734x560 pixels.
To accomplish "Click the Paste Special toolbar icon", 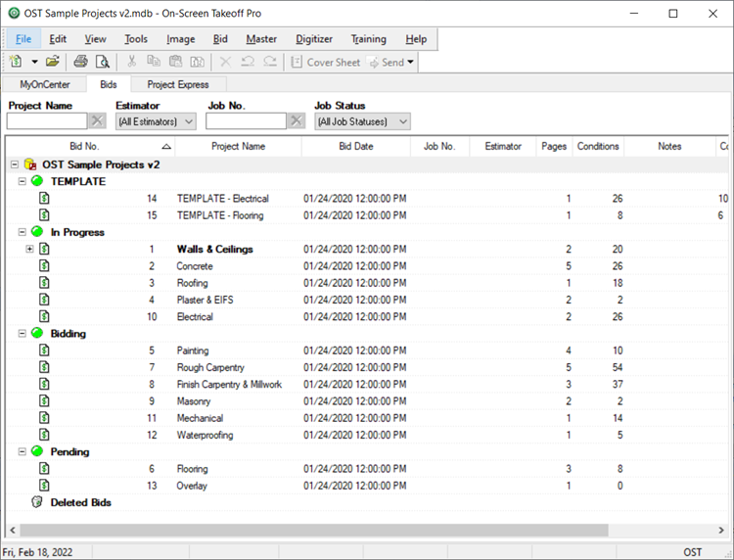I will [x=197, y=62].
